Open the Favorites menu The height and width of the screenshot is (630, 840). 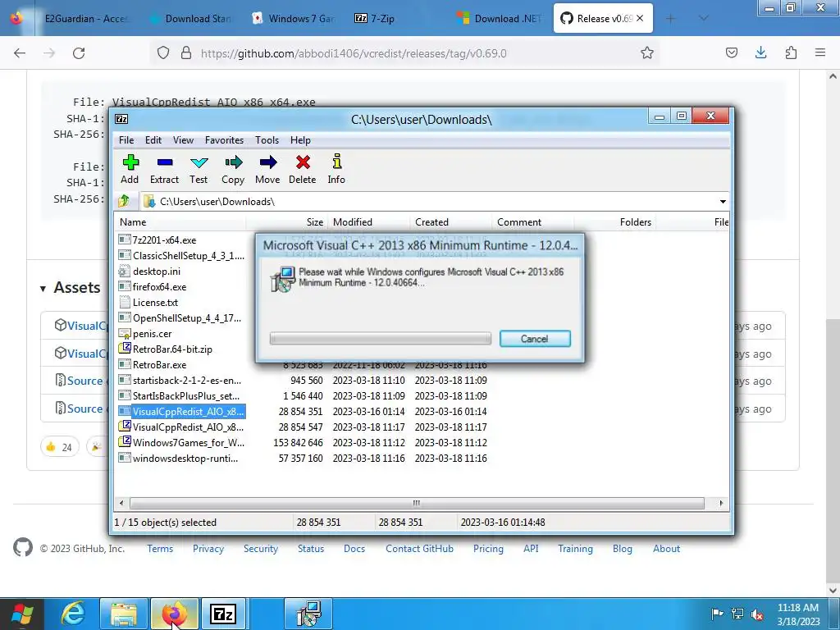pyautogui.click(x=224, y=139)
